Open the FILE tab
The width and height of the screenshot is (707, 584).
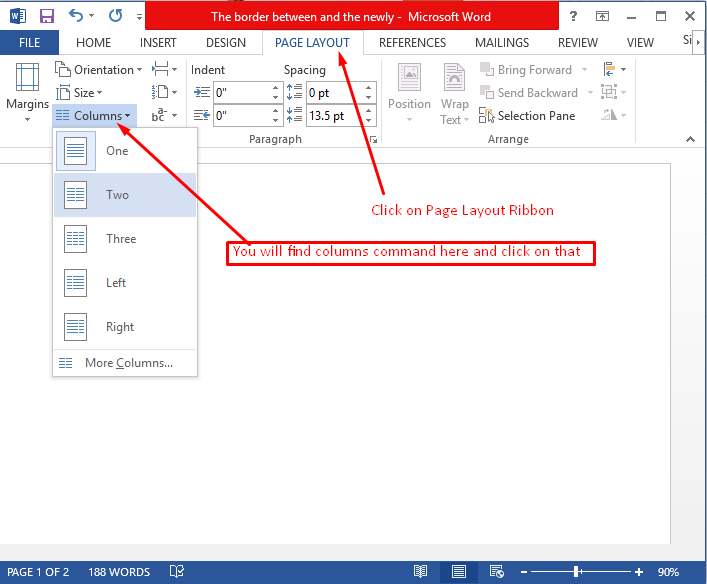[29, 42]
